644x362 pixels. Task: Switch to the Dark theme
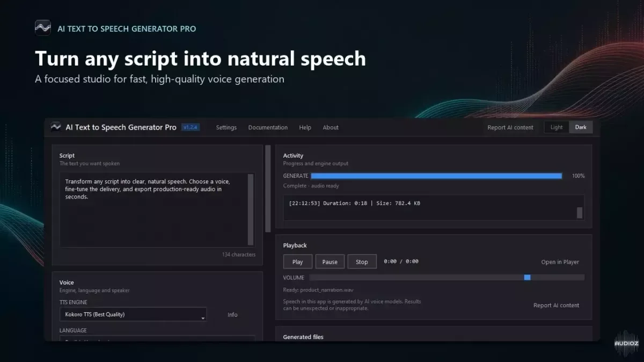(x=581, y=127)
